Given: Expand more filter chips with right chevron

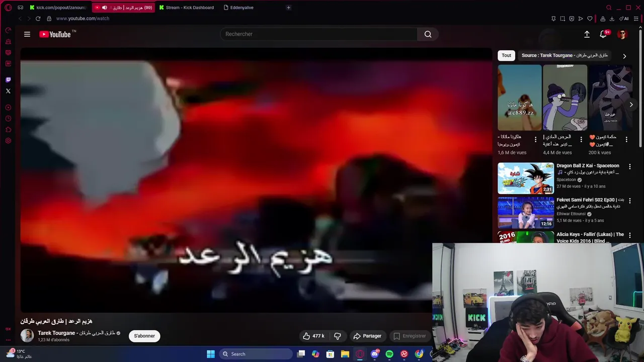Looking at the screenshot, I should pyautogui.click(x=624, y=56).
